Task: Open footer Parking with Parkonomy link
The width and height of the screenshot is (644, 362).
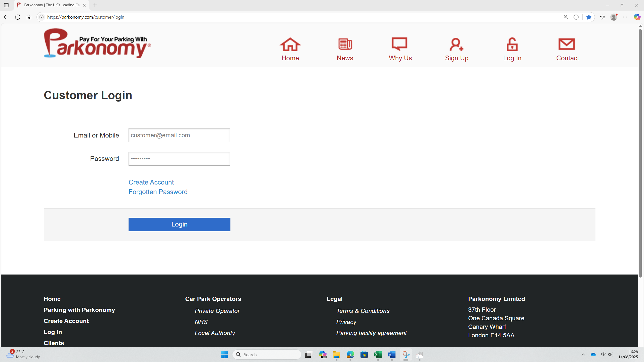Action: (x=79, y=310)
